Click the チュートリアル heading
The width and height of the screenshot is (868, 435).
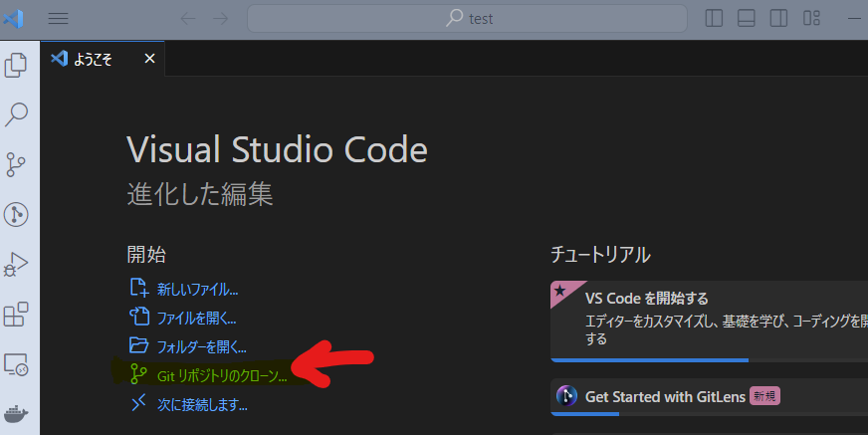click(600, 255)
